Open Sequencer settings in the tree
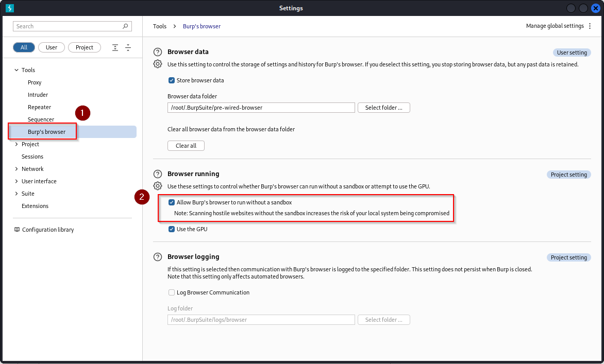The width and height of the screenshot is (604, 364). (x=41, y=119)
